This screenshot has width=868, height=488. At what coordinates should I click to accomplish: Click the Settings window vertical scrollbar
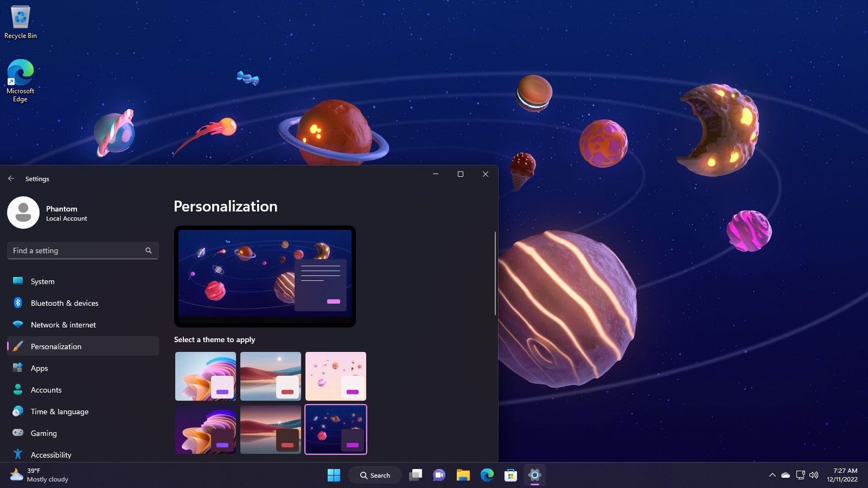pos(495,274)
